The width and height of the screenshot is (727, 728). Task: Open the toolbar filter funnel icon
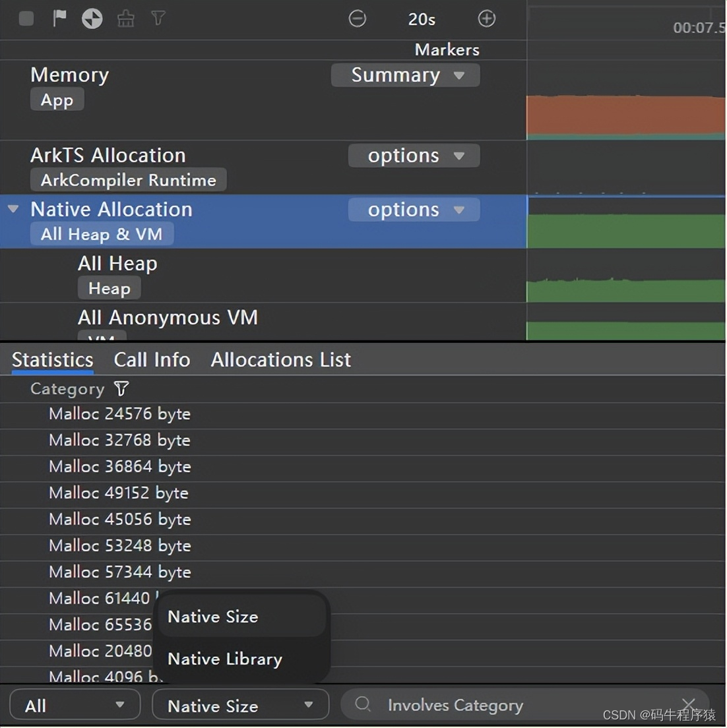click(x=158, y=18)
